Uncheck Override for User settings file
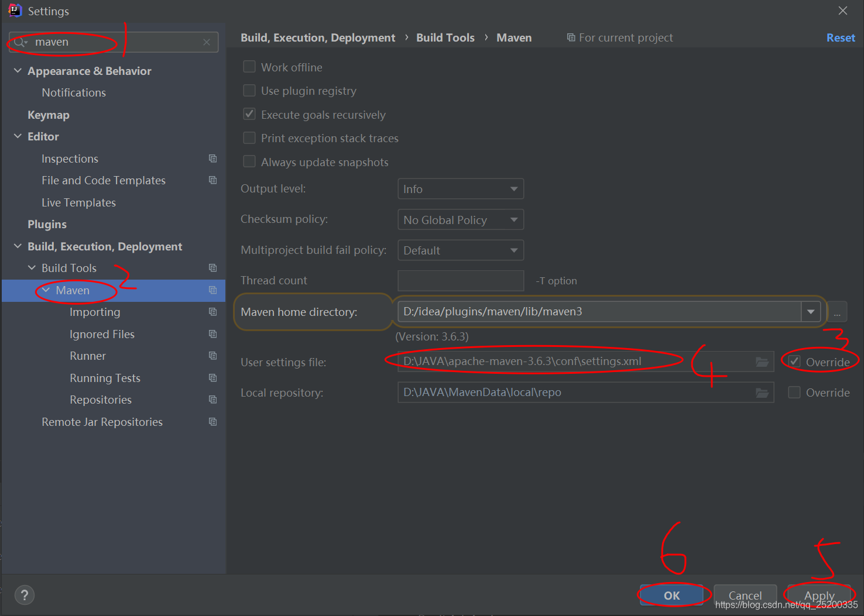Viewport: 864px width, 616px height. click(794, 362)
